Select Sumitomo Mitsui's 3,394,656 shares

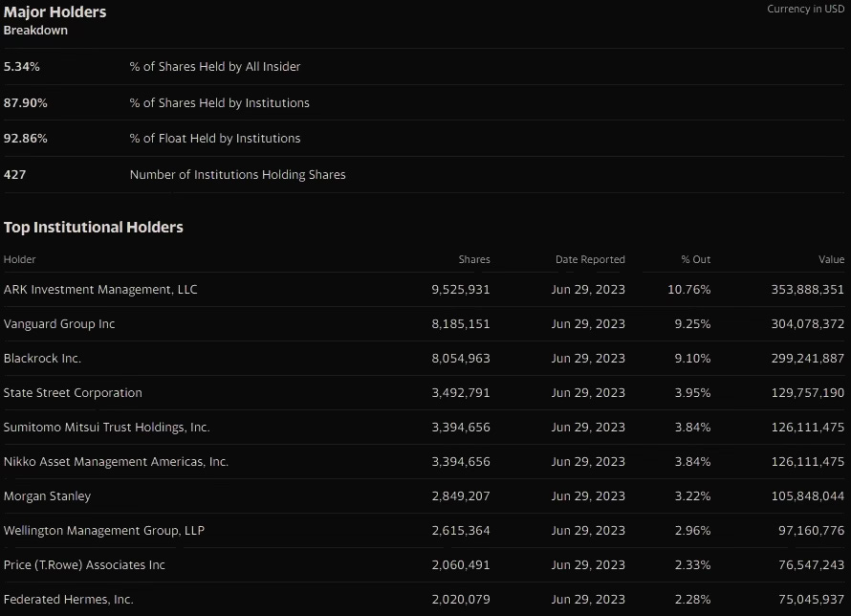point(461,428)
